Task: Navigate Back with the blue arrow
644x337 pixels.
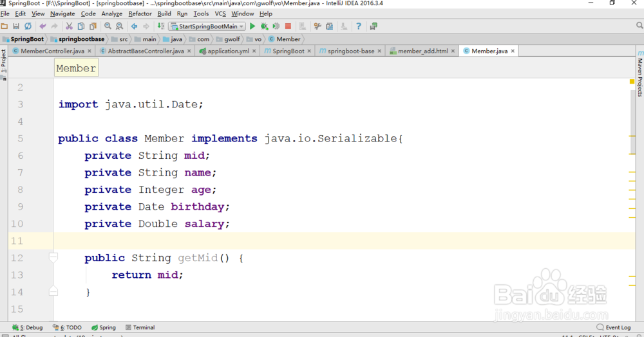Action: coord(135,26)
